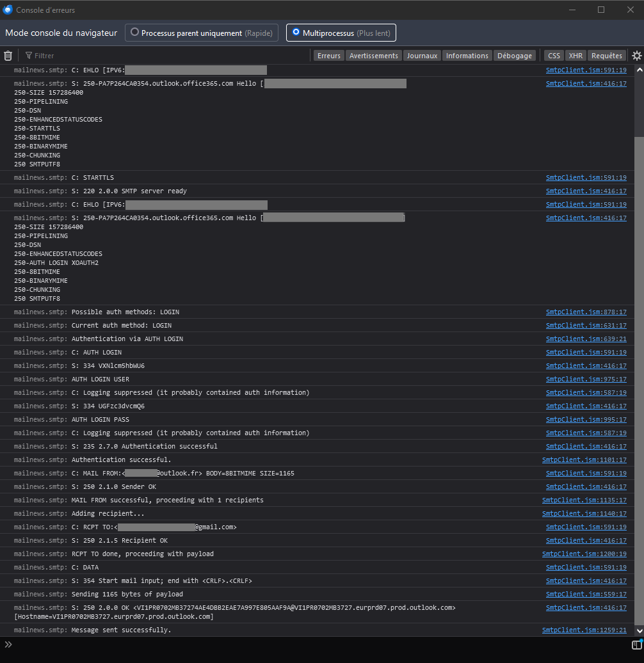Toggle Erreurs filter

[x=328, y=56]
